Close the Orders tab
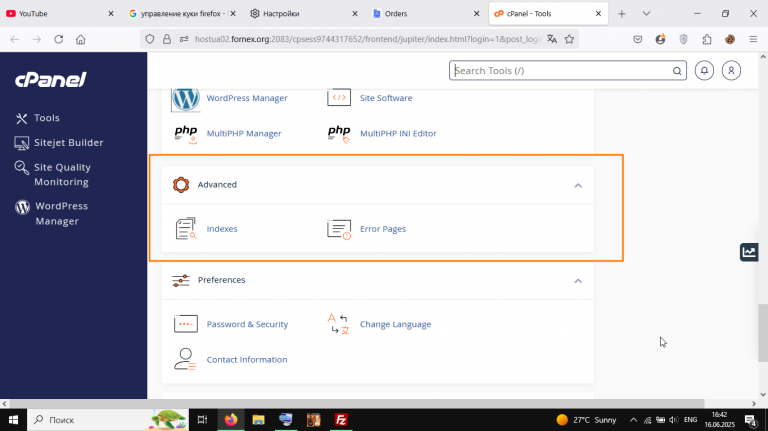 pyautogui.click(x=476, y=14)
